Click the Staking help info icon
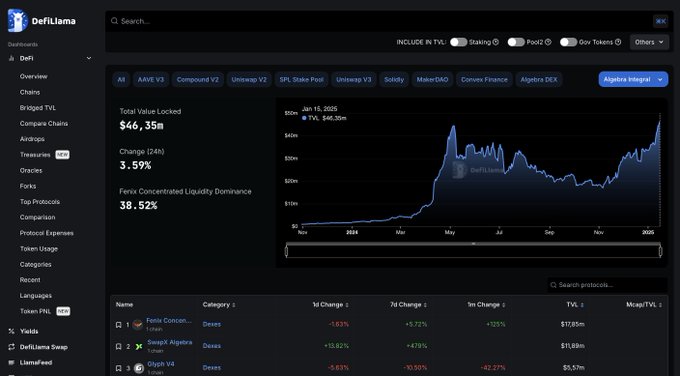 496,42
